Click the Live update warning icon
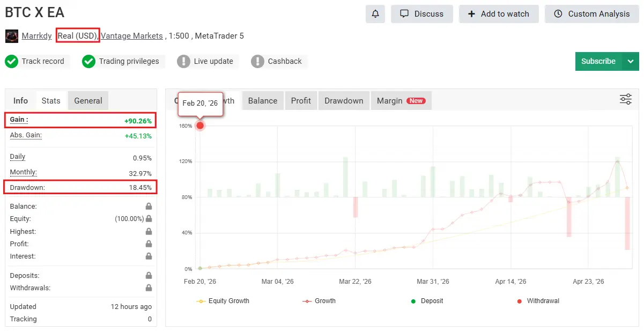This screenshot has height=331, width=644. coord(184,61)
